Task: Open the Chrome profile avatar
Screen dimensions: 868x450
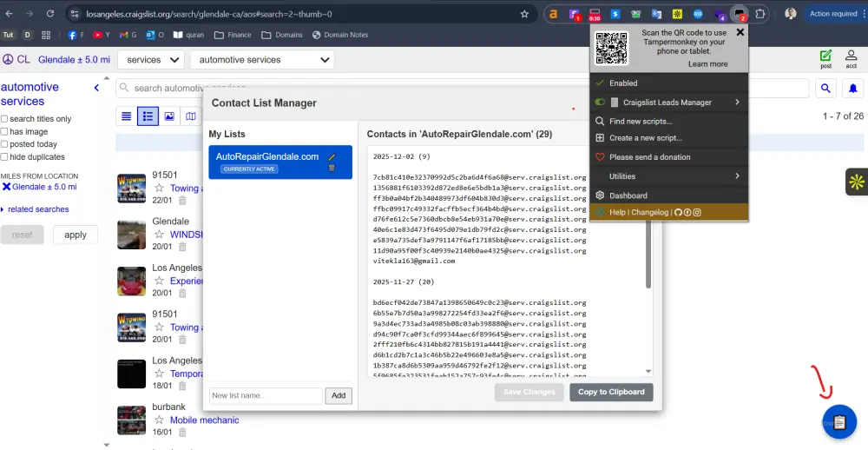Action: [791, 14]
